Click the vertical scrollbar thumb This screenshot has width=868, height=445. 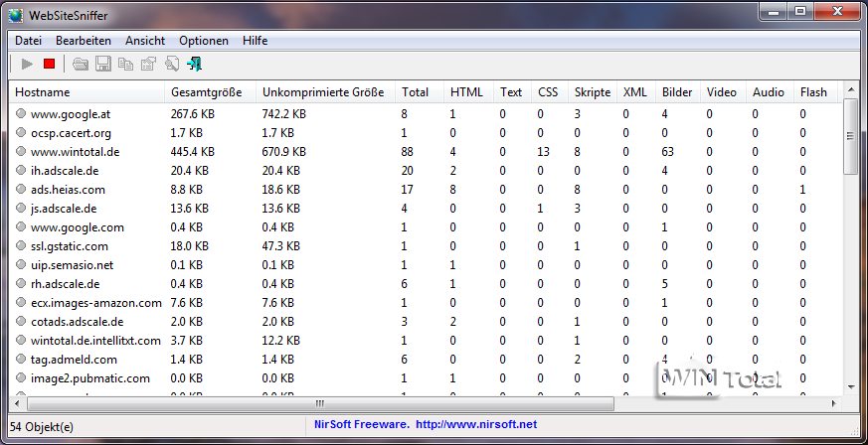851,136
